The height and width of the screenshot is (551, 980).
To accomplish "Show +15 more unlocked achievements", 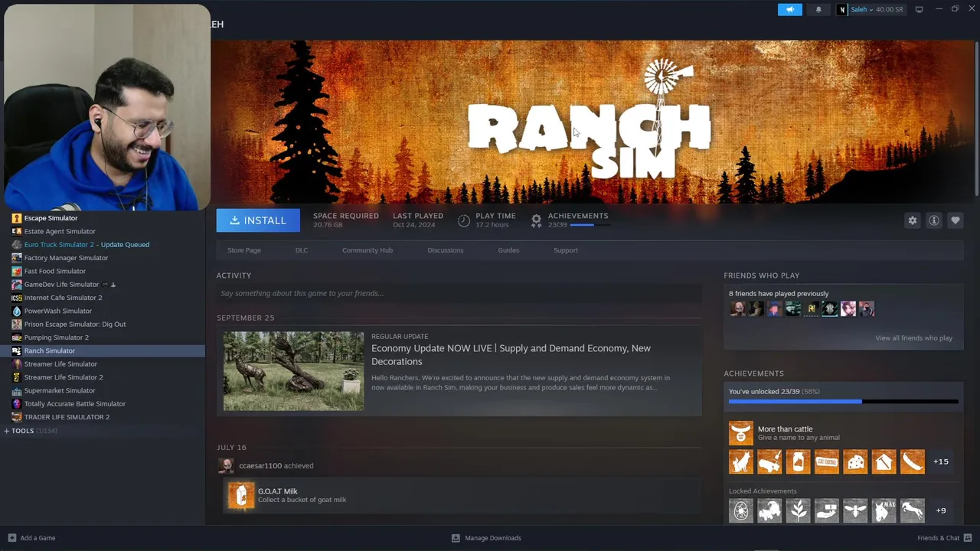I will 941,461.
